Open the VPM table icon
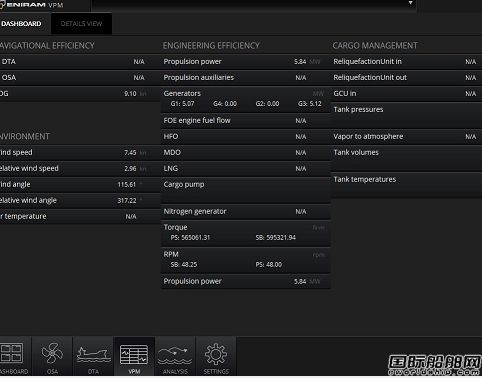This screenshot has height=378, width=482. point(134,356)
